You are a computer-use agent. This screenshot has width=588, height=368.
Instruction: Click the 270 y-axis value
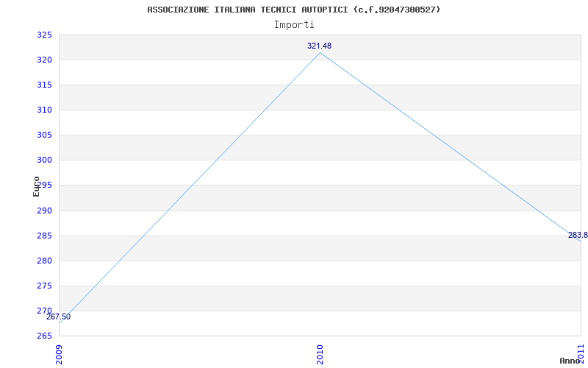pyautogui.click(x=44, y=311)
